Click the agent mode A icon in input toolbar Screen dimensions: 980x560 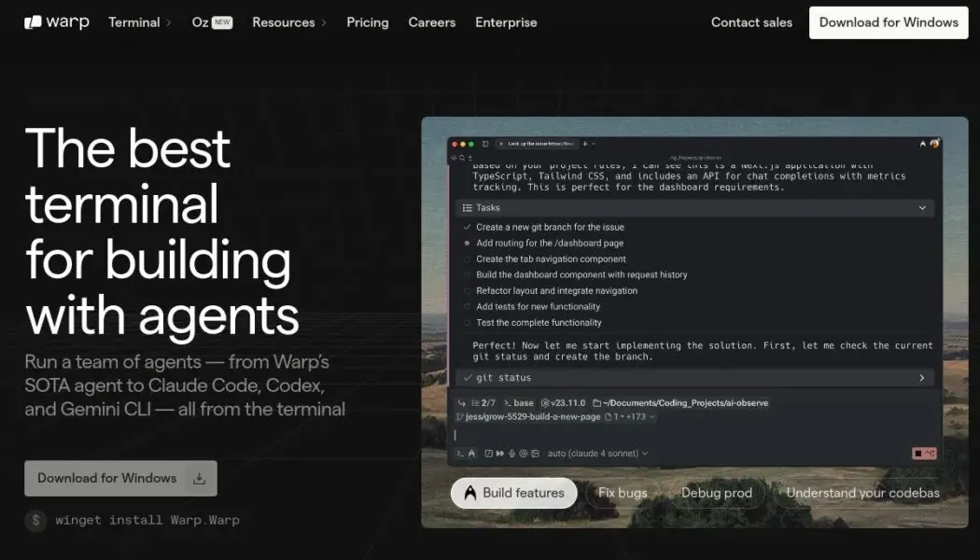472,453
